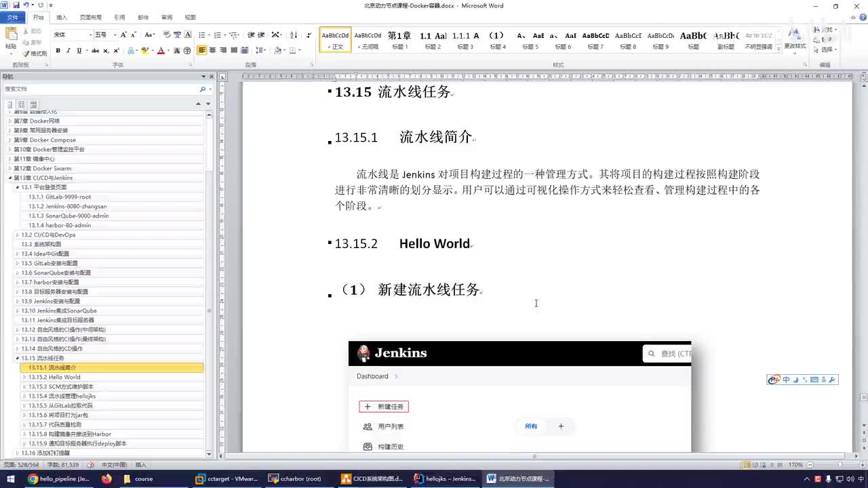This screenshot has width=868, height=488.
Task: Expand 13.2 CI/CD与DevOps node
Action: tap(17, 235)
